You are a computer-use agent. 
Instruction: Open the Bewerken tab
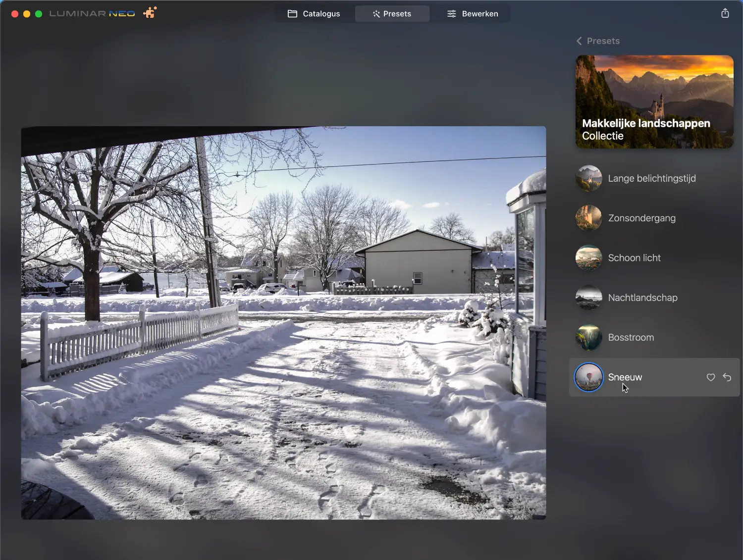tap(473, 14)
